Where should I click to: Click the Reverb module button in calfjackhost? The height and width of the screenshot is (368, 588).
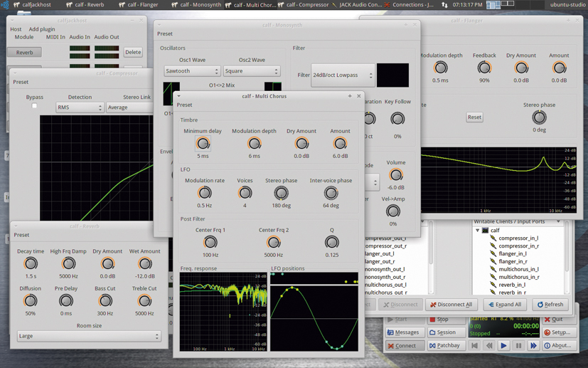click(x=24, y=53)
